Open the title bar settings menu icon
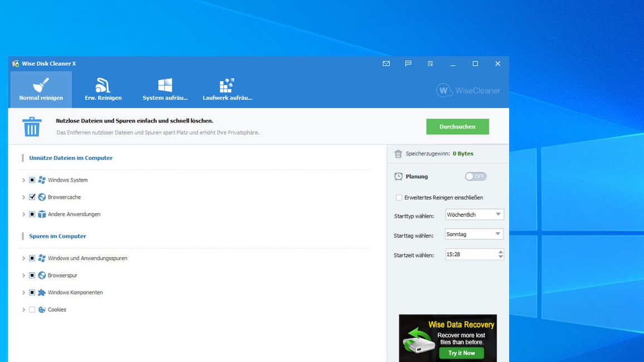 430,63
